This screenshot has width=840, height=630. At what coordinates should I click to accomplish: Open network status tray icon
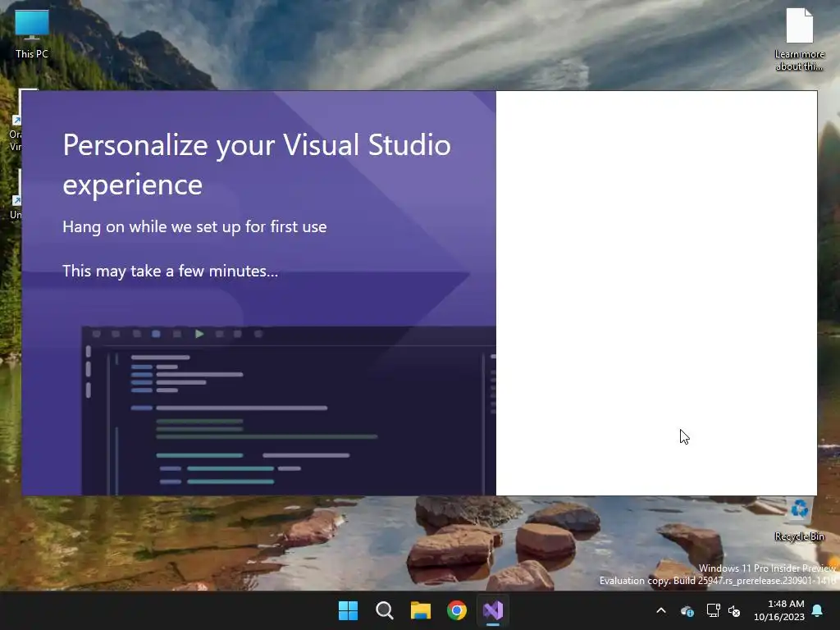(x=713, y=610)
